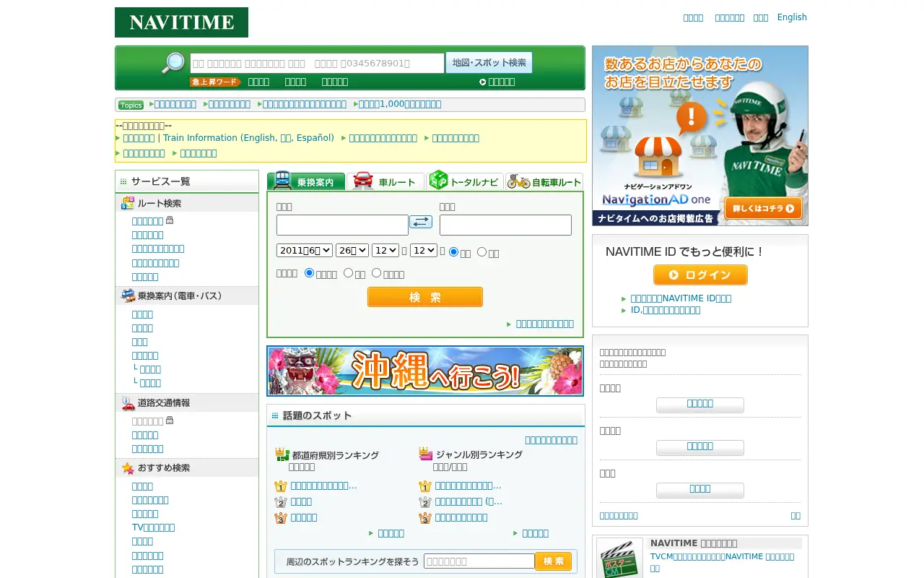The width and height of the screenshot is (924, 578).
Task: Click the train and bus icon beside 乗換案内(電車・バス)
Action: point(128,296)
